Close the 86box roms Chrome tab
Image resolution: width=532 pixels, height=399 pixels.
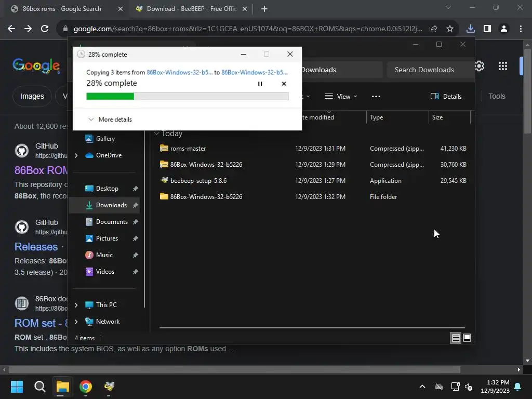(x=121, y=9)
